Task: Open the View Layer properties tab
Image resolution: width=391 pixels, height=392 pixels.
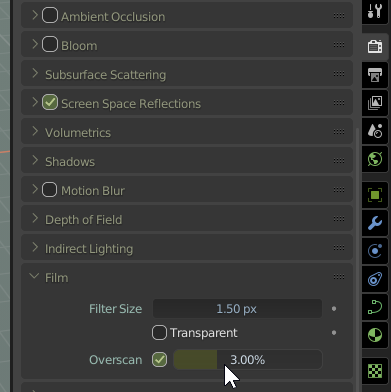Action: [375, 103]
